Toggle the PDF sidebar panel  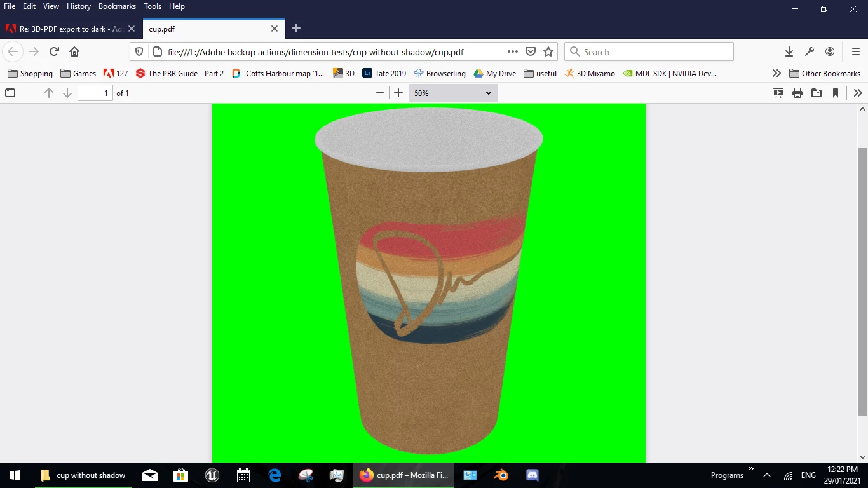[10, 93]
